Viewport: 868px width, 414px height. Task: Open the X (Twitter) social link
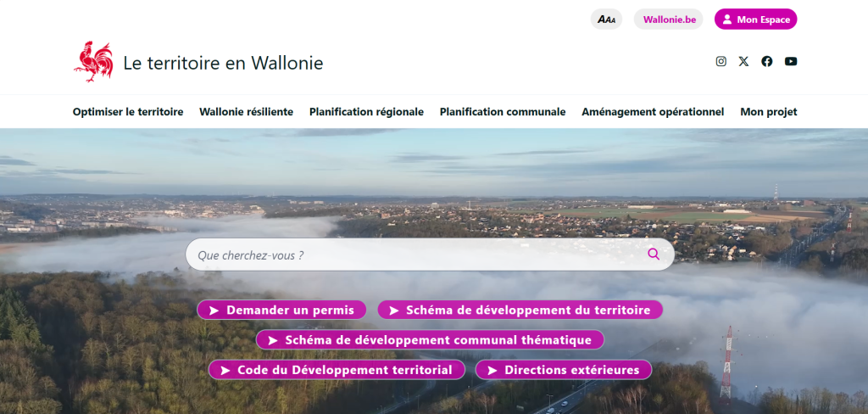point(743,61)
